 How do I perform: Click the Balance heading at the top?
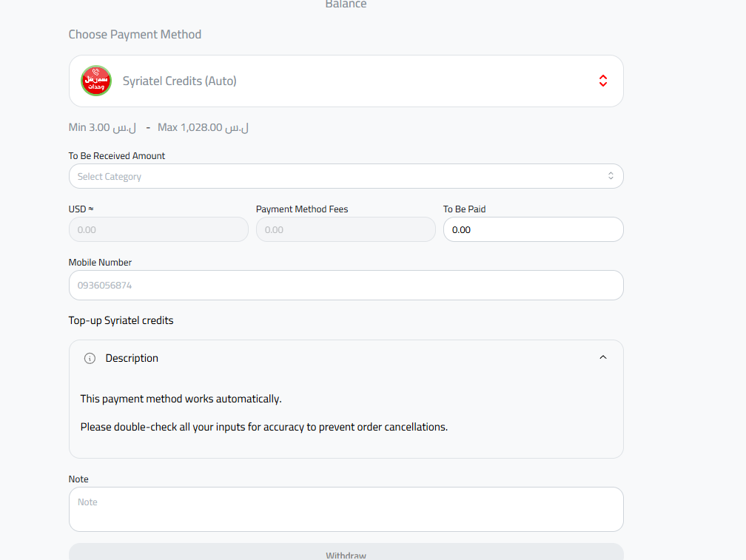pyautogui.click(x=346, y=4)
